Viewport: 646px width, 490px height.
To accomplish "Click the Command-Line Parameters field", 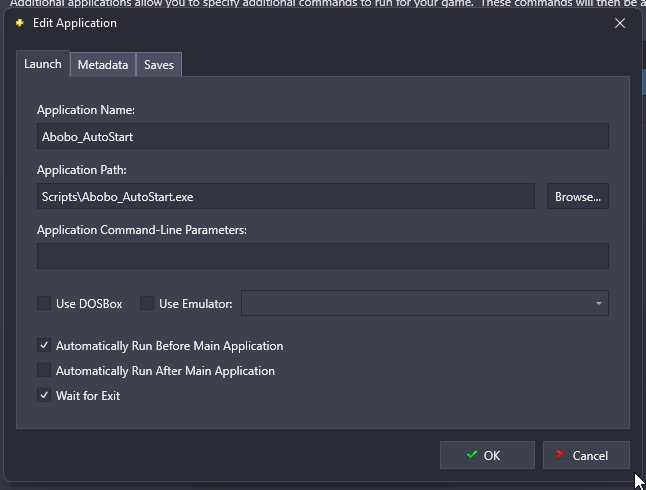I will coord(322,256).
